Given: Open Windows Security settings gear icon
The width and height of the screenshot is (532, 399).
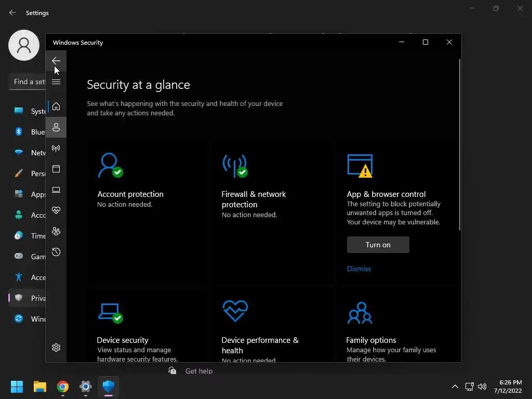Looking at the screenshot, I should [56, 348].
